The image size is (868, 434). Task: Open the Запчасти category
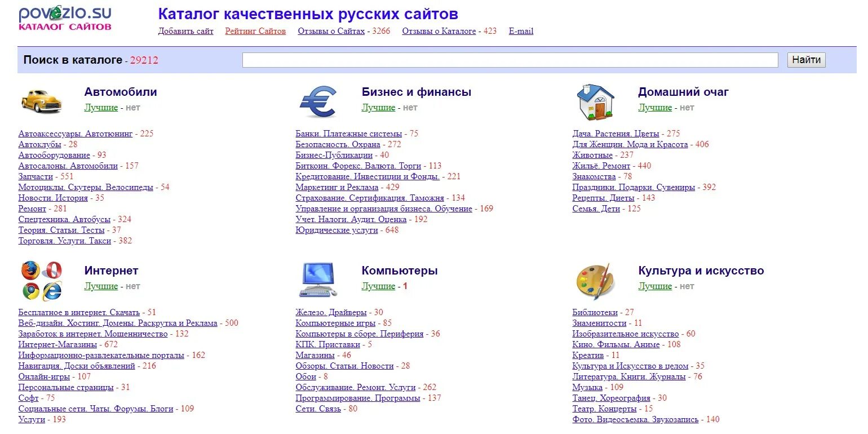(35, 176)
